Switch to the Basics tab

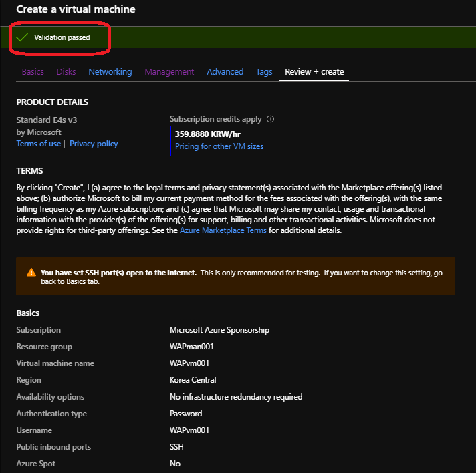pos(33,72)
